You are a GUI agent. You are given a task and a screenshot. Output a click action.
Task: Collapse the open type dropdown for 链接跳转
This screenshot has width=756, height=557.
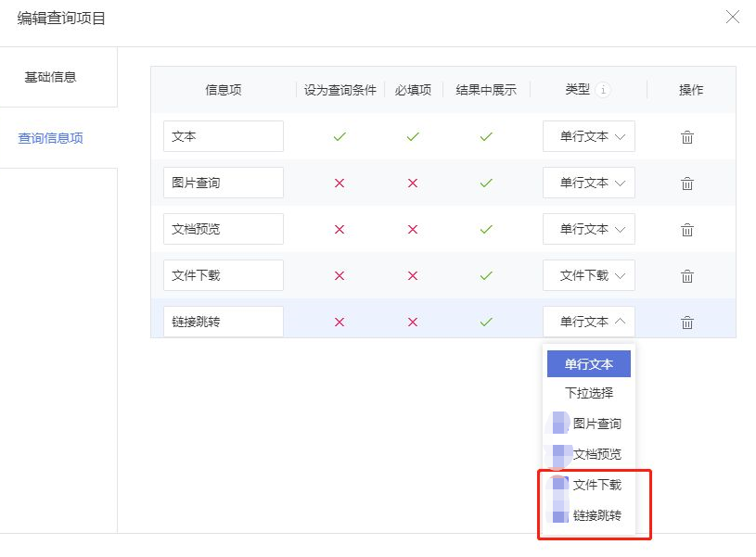tap(589, 322)
